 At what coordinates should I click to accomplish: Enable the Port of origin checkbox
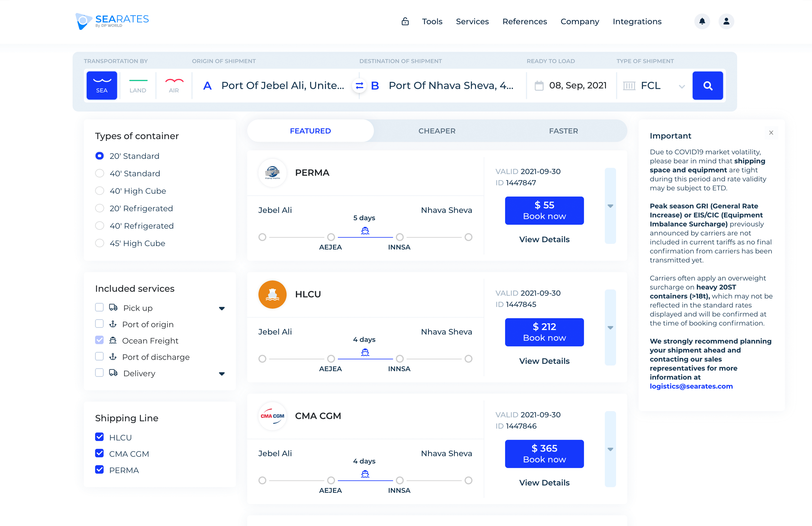[x=99, y=324]
